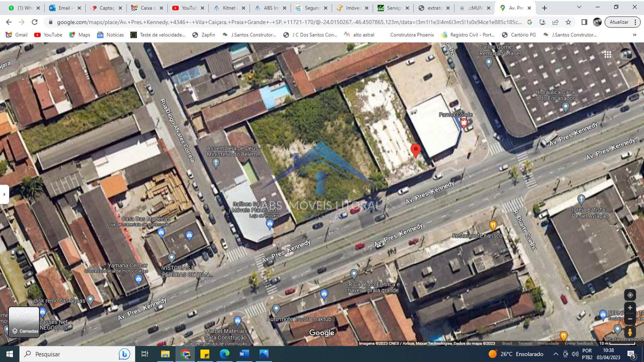Open the Registro Civil bookmark
The height and width of the screenshot is (362, 644).
pyautogui.click(x=468, y=35)
